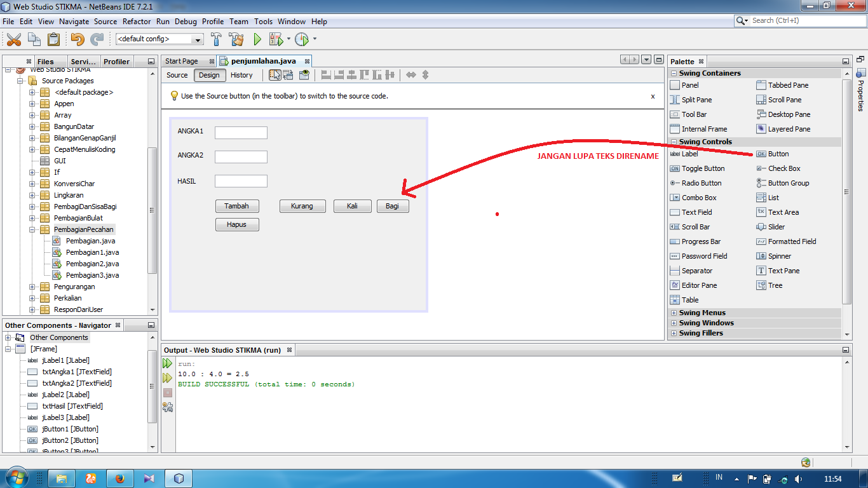Select Spinner component in the Palette
Screen dimensions: 868x488
click(x=773, y=256)
